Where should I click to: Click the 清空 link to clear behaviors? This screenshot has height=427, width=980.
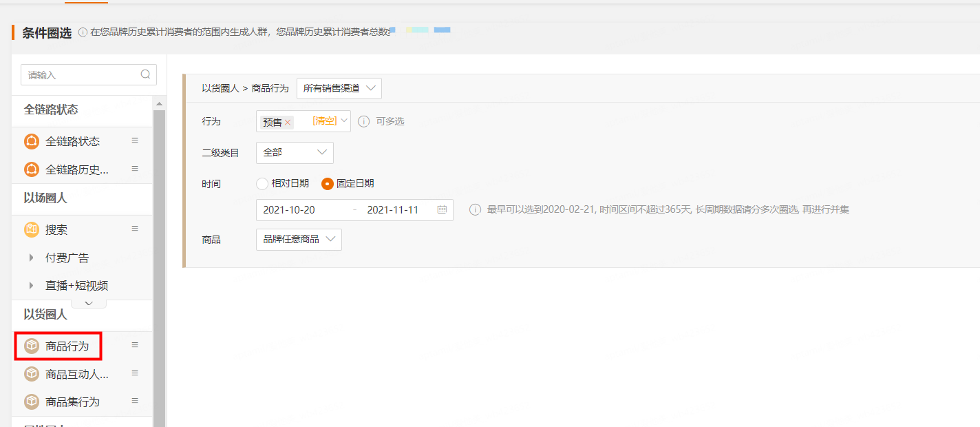pyautogui.click(x=324, y=121)
